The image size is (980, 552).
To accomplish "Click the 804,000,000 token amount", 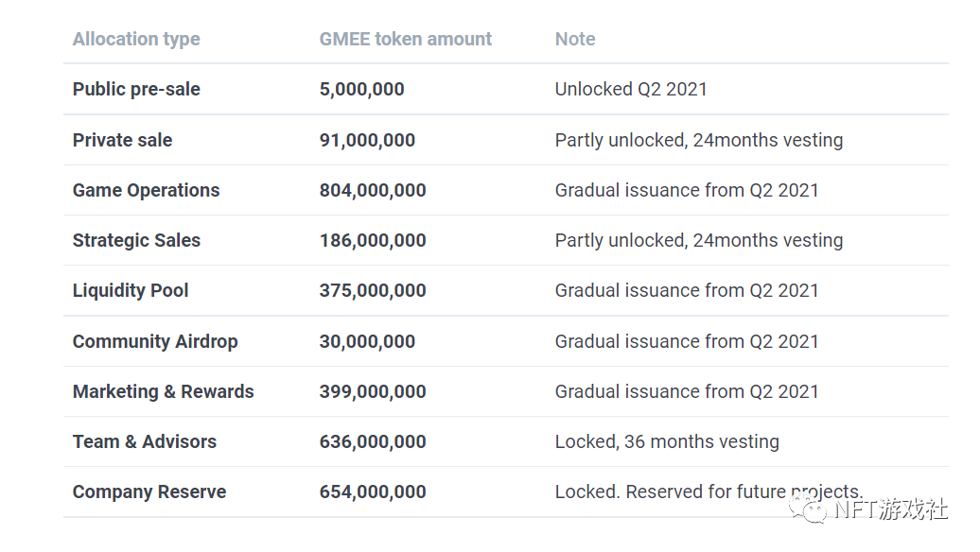I will point(373,191).
